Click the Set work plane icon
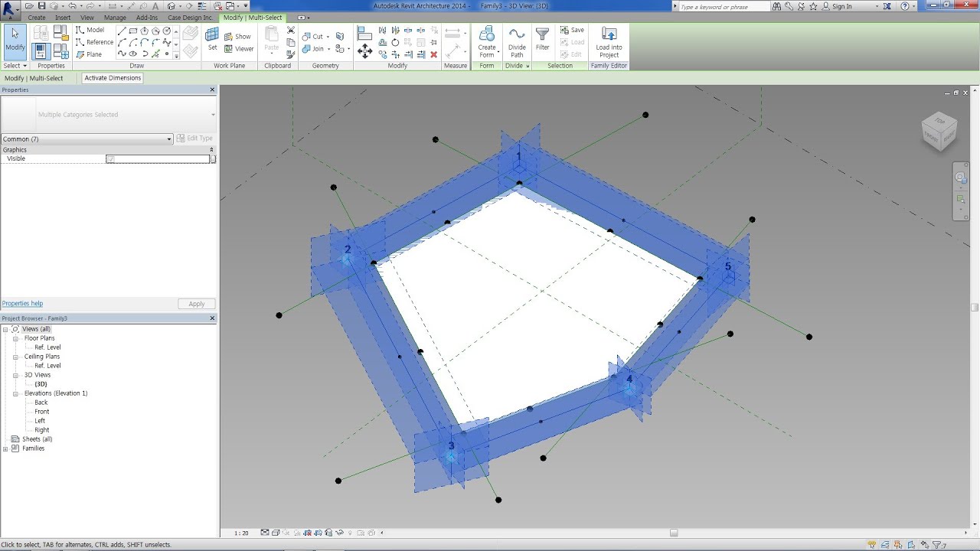980x551 pixels. pyautogui.click(x=212, y=39)
